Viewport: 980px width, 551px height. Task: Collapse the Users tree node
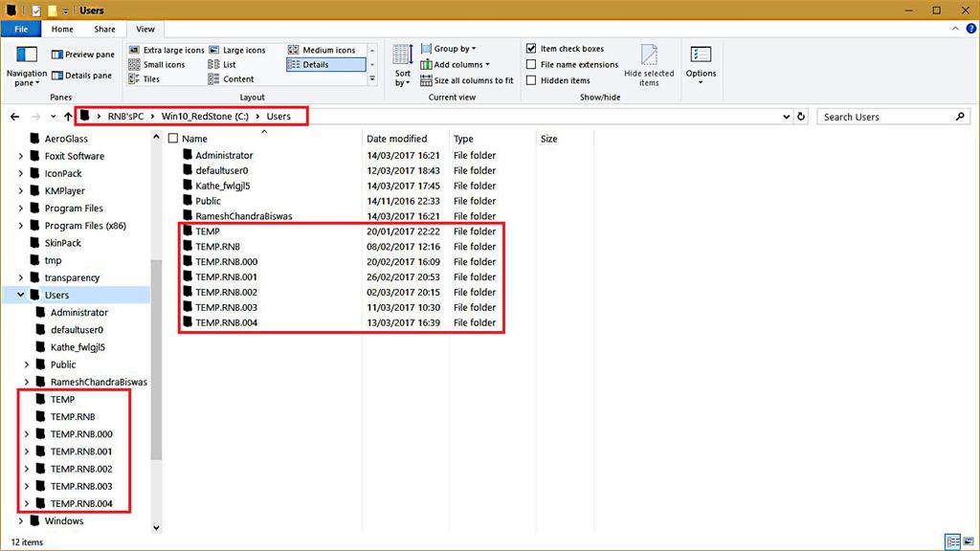(21, 295)
